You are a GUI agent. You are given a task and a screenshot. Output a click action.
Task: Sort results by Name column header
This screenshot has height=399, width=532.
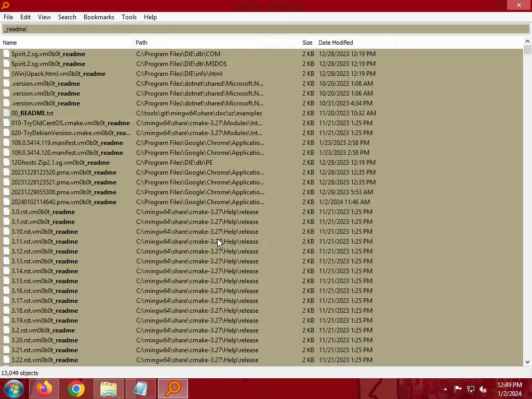click(x=67, y=43)
